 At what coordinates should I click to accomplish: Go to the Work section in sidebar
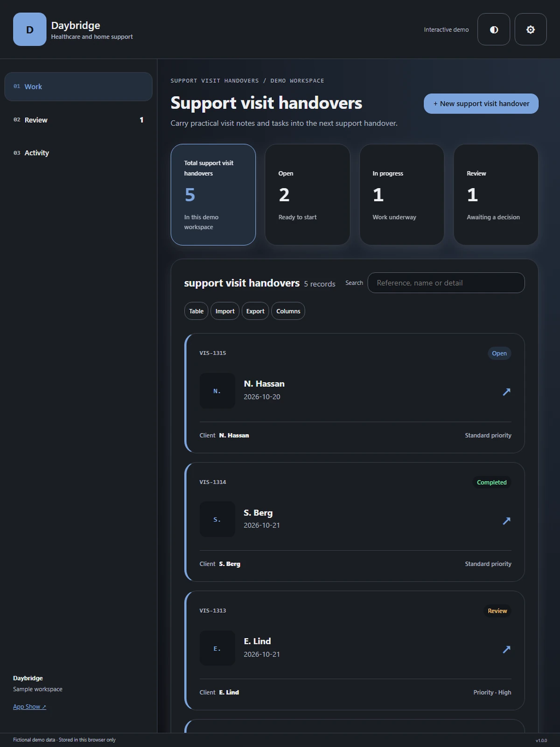tap(78, 86)
